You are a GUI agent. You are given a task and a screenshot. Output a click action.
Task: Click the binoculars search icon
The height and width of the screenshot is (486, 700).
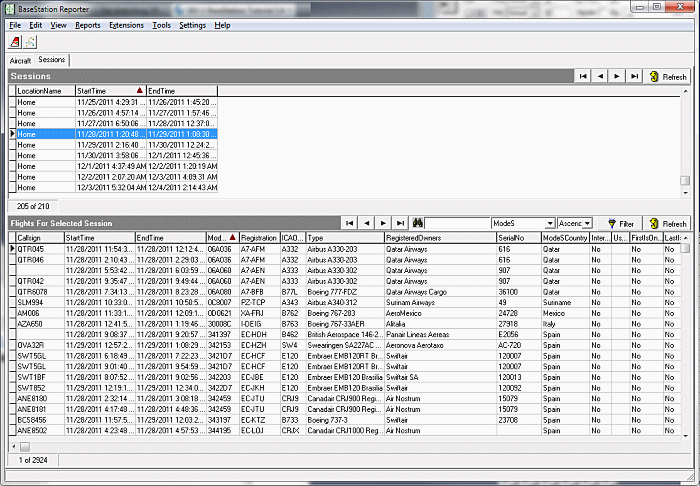[417, 223]
